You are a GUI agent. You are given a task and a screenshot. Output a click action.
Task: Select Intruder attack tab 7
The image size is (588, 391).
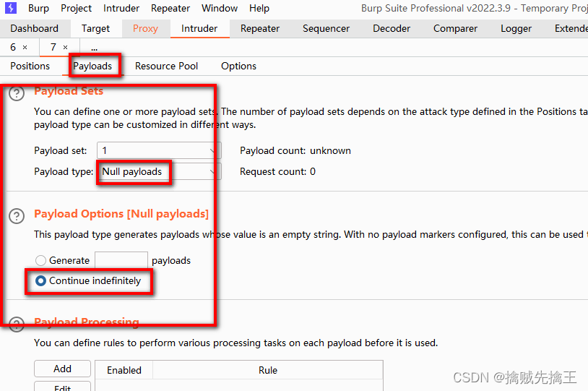(53, 47)
